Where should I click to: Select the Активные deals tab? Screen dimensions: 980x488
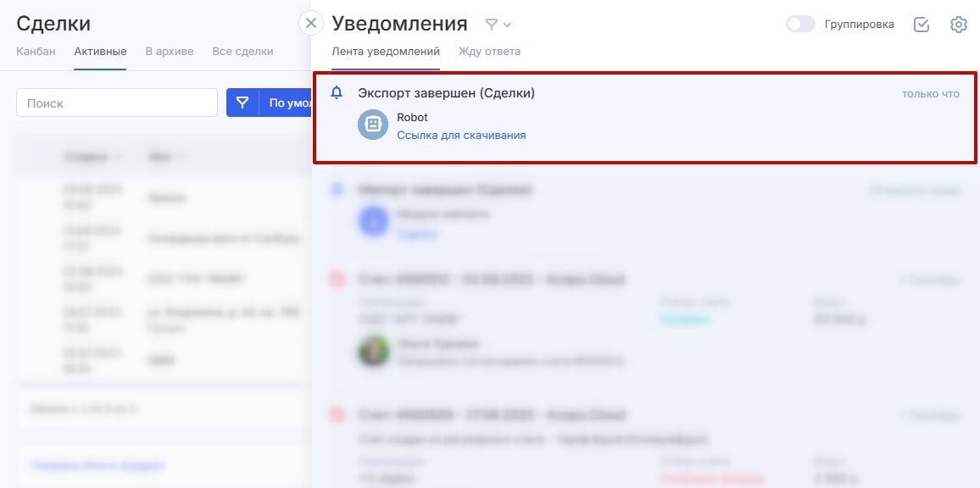[100, 52]
